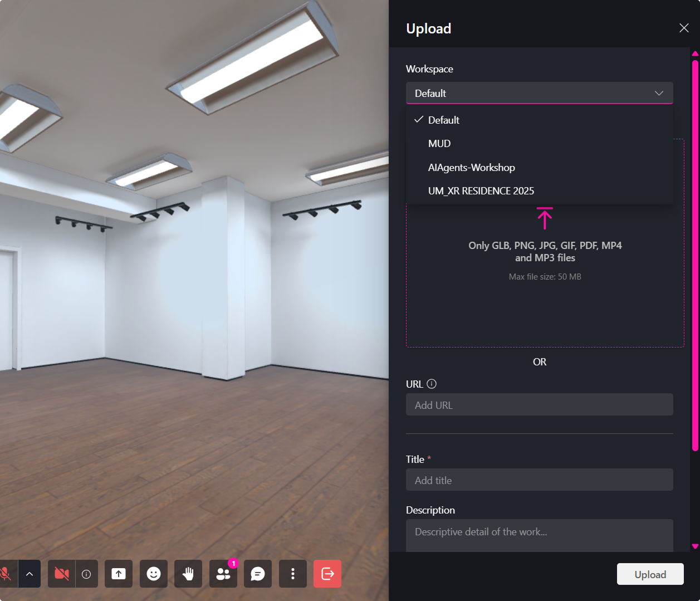Close the Upload panel
The width and height of the screenshot is (700, 601).
tap(684, 28)
